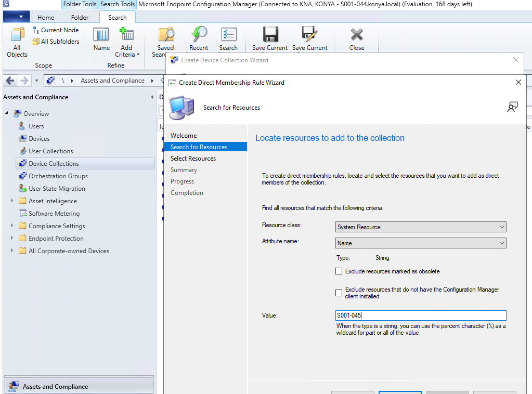Open the Home ribbon tab

point(46,17)
